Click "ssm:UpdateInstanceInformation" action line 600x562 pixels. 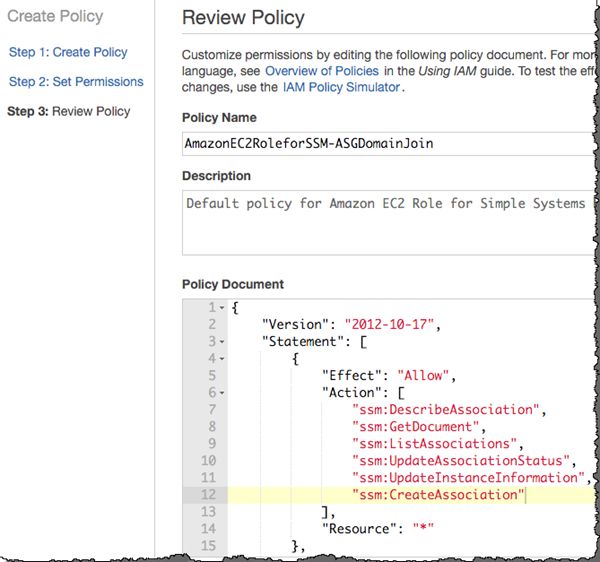click(468, 477)
